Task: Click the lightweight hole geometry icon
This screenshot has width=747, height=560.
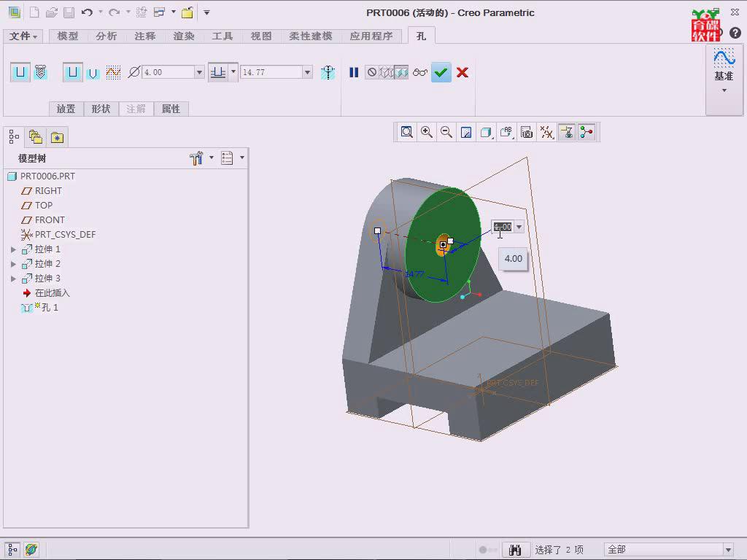Action: pyautogui.click(x=328, y=72)
